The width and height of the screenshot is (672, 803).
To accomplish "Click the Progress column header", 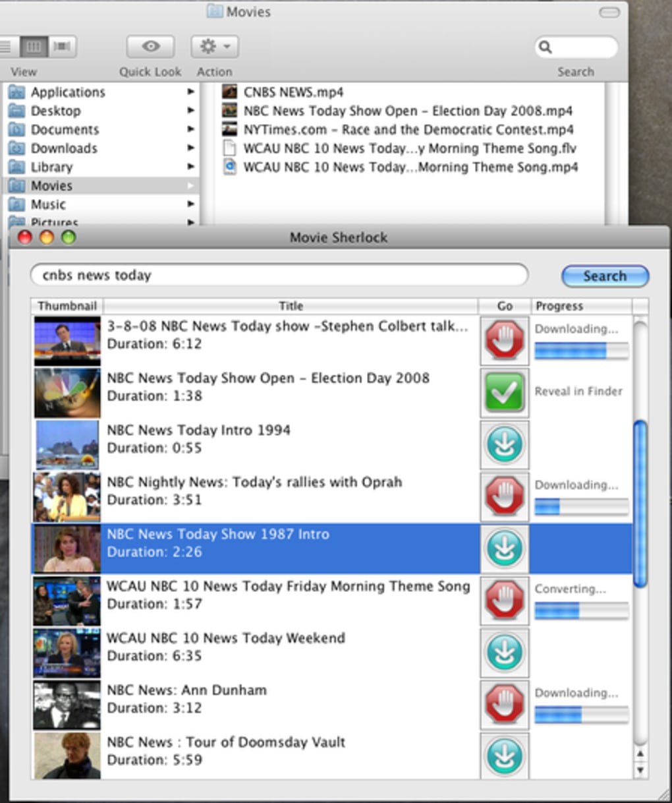I will (x=582, y=306).
